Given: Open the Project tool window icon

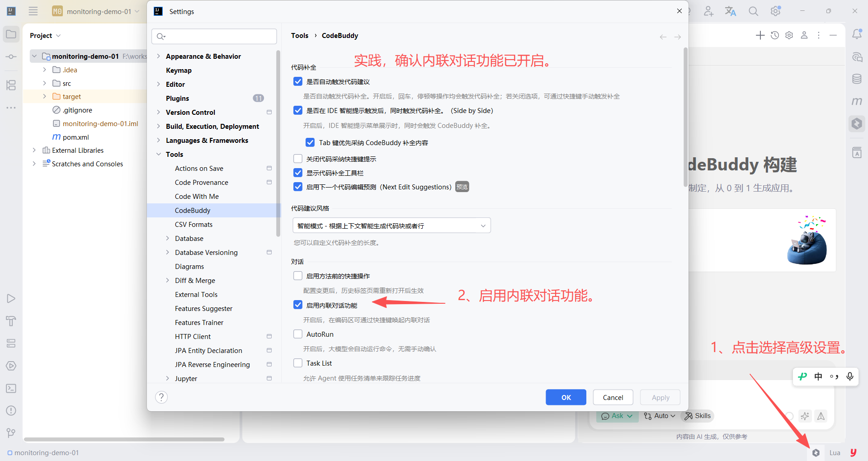Looking at the screenshot, I should [x=11, y=34].
